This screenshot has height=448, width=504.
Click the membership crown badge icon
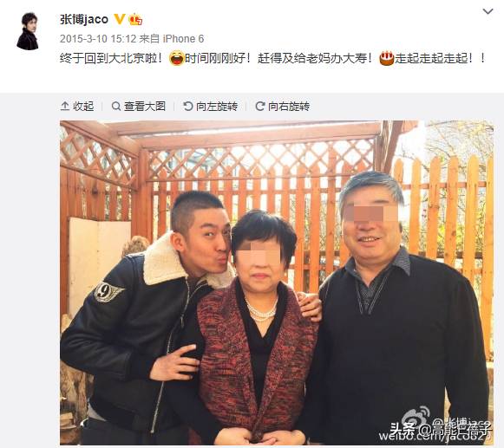(x=135, y=20)
